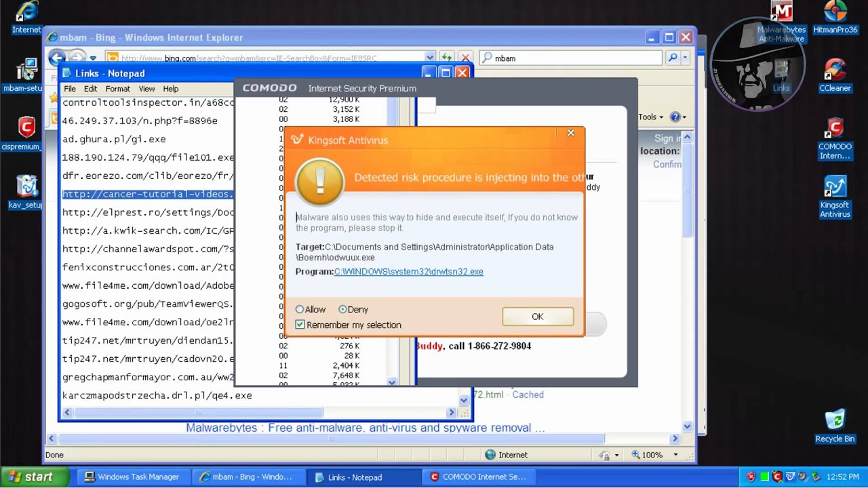
Task: Close the Kingsoft Antivirus alert dialog
Action: (571, 133)
